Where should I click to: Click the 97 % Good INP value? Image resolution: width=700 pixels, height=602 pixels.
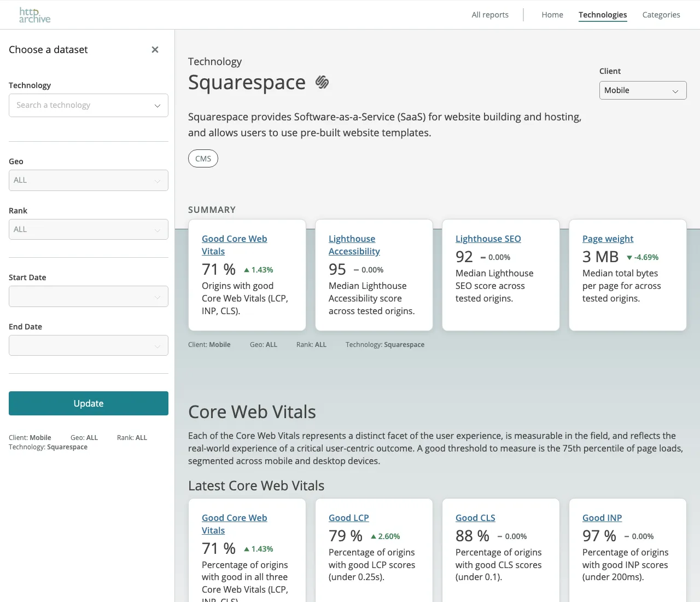pos(599,536)
